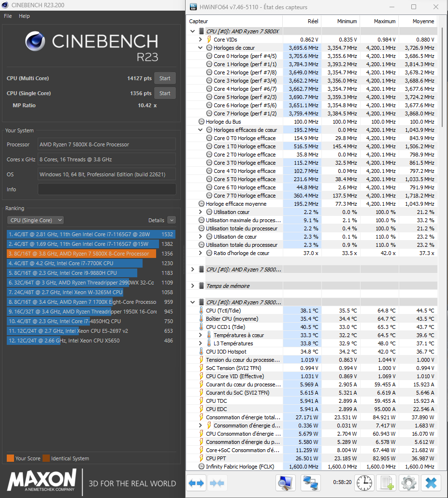Expand the collapsed second CPU [#0] AMD Ryzen 7 5800... group

coord(192,270)
